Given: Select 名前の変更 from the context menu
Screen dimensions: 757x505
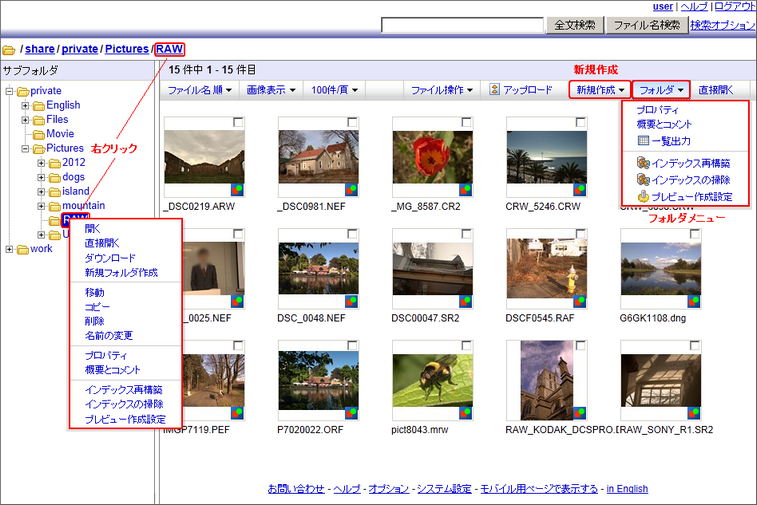Looking at the screenshot, I should click(108, 336).
